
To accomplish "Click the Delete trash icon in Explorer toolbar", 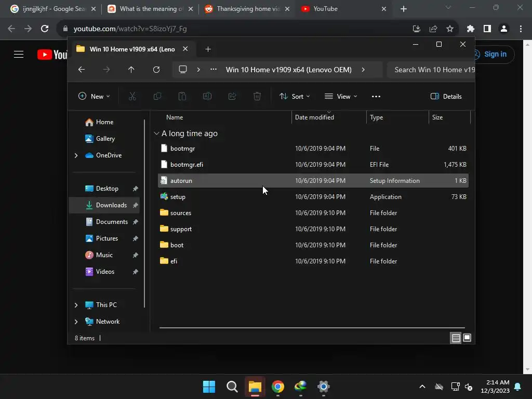I will pyautogui.click(x=257, y=96).
